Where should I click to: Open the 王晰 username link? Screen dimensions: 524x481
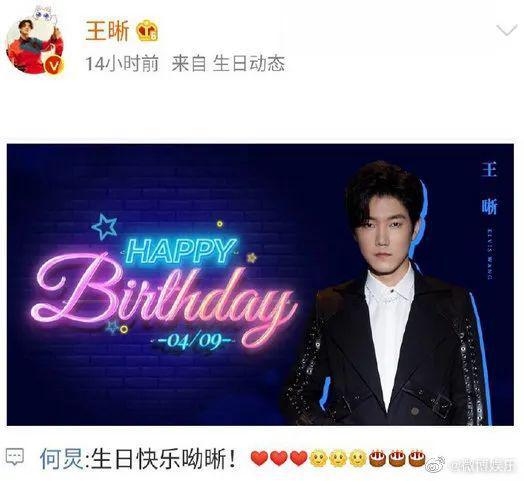pos(107,31)
